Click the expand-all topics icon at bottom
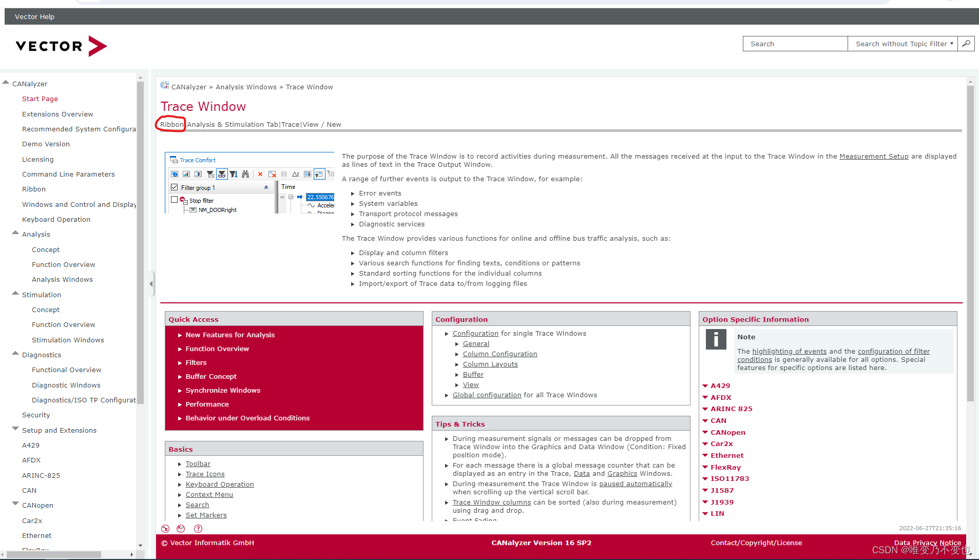Image resolution: width=979 pixels, height=560 pixels. [x=165, y=529]
